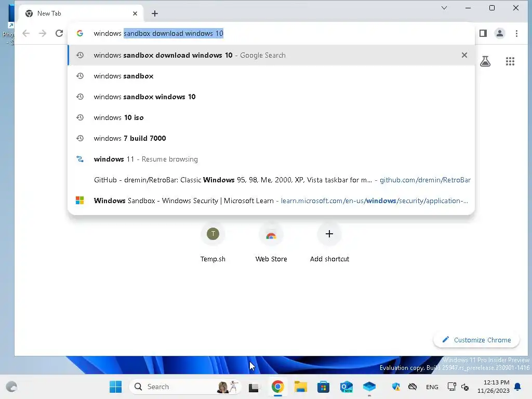Open notifications bell icon
This screenshot has width=532, height=399.
tap(517, 387)
